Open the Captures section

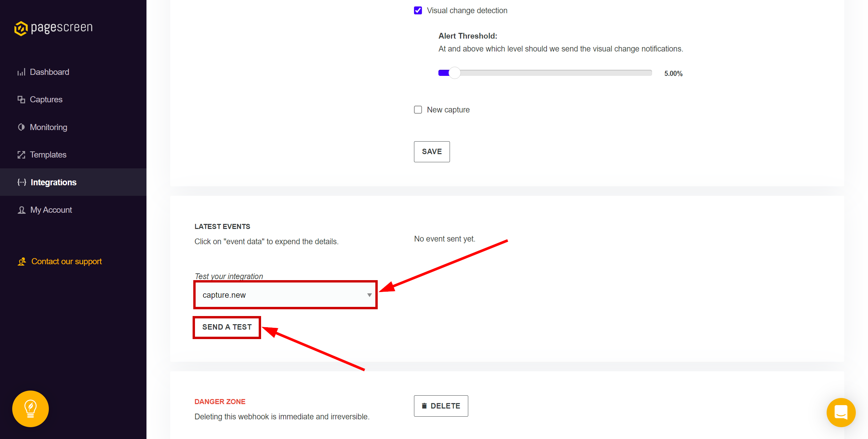pyautogui.click(x=46, y=99)
